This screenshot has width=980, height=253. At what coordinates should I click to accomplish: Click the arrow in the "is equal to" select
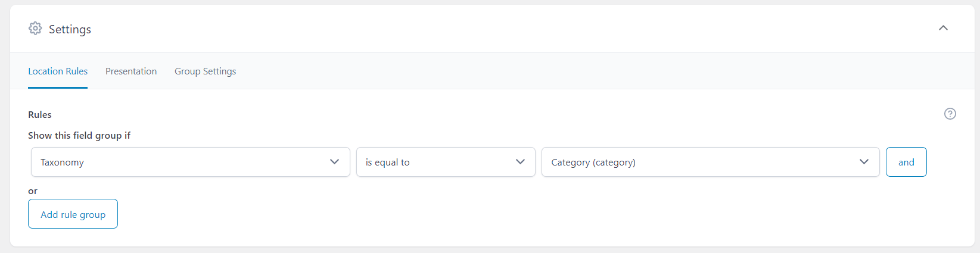(520, 162)
